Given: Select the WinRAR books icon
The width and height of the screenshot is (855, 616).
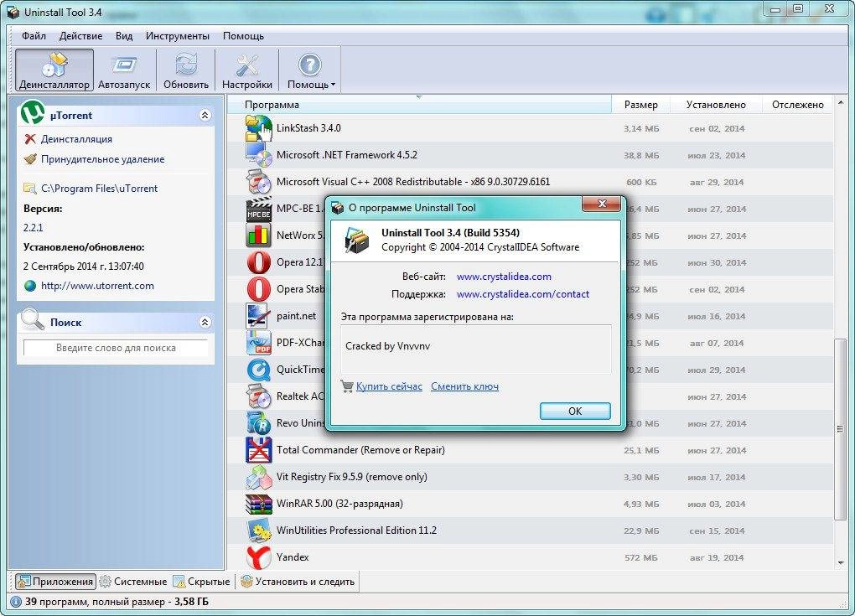Looking at the screenshot, I should 258,504.
